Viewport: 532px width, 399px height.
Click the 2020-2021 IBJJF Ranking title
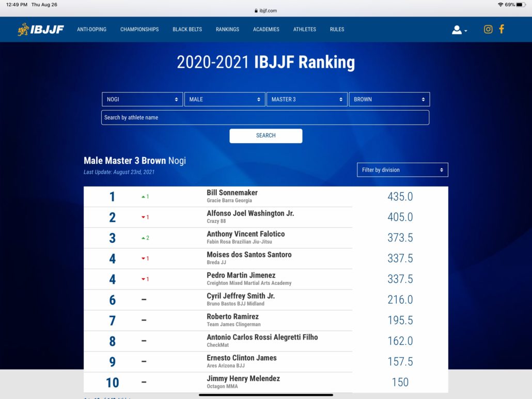point(266,63)
